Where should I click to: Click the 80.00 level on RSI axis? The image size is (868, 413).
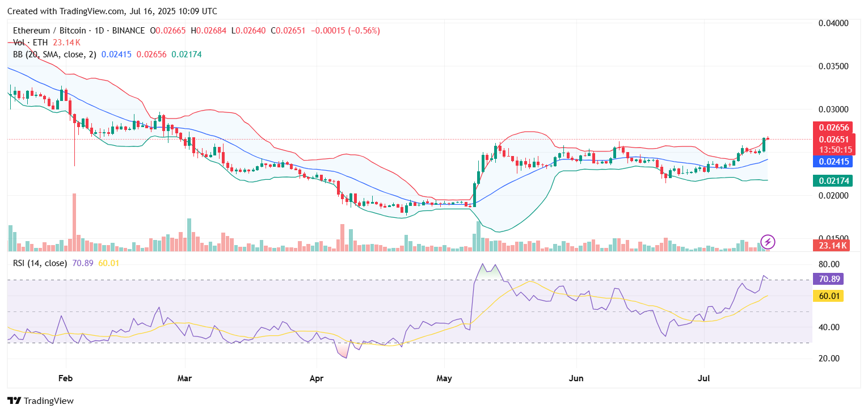click(829, 264)
